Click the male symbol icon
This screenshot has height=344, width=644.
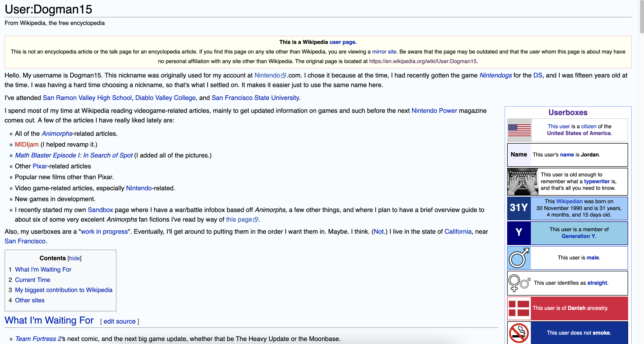point(519,258)
